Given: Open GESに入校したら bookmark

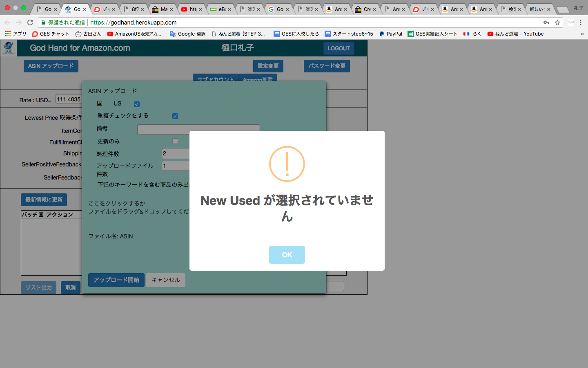Looking at the screenshot, I should pyautogui.click(x=296, y=34).
